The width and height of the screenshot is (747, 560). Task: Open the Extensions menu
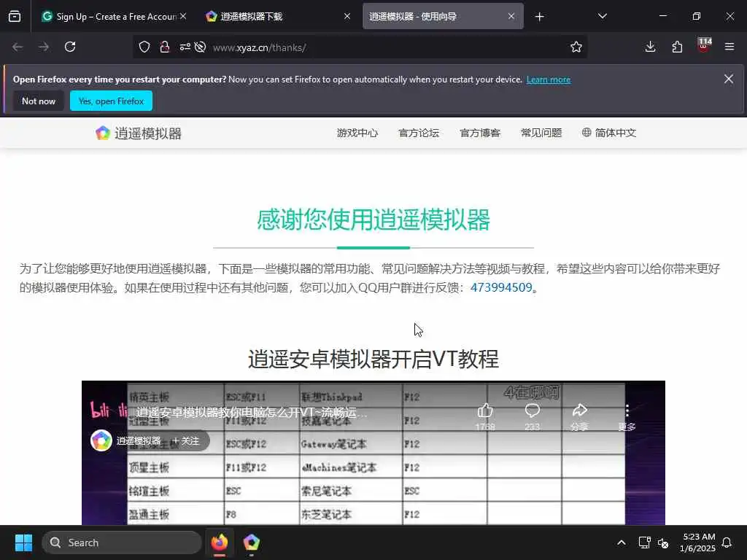pyautogui.click(x=677, y=47)
